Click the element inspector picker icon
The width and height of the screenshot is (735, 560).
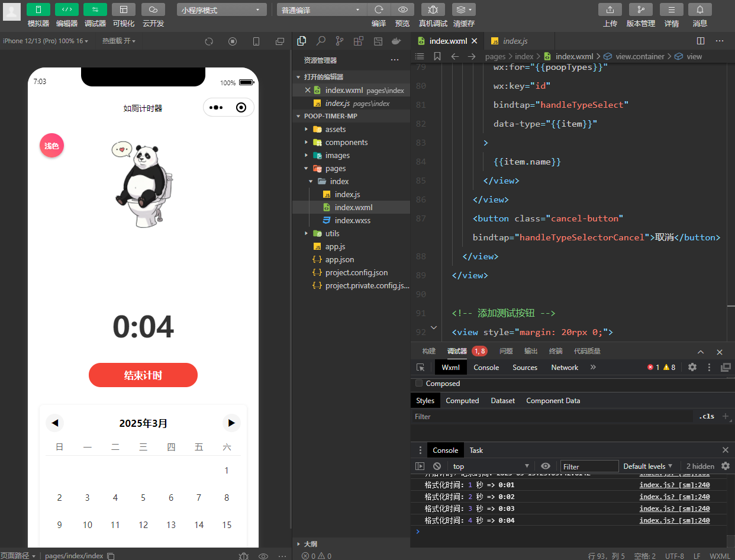pyautogui.click(x=421, y=368)
